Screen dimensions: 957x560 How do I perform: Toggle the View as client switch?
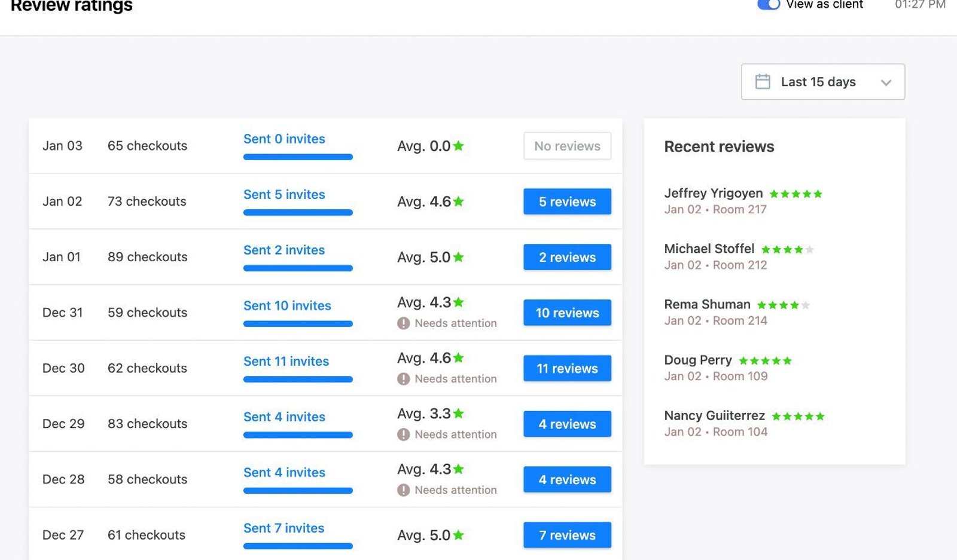pyautogui.click(x=769, y=4)
